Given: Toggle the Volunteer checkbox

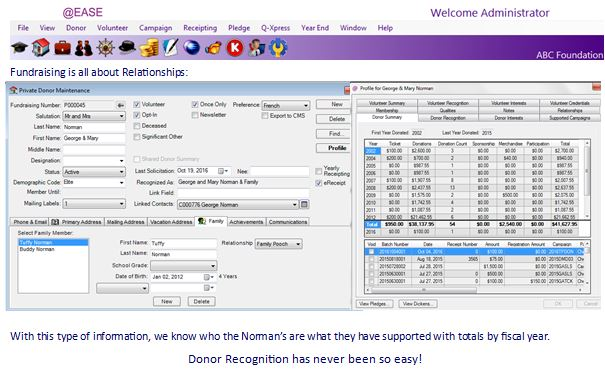Looking at the screenshot, I should (137, 105).
